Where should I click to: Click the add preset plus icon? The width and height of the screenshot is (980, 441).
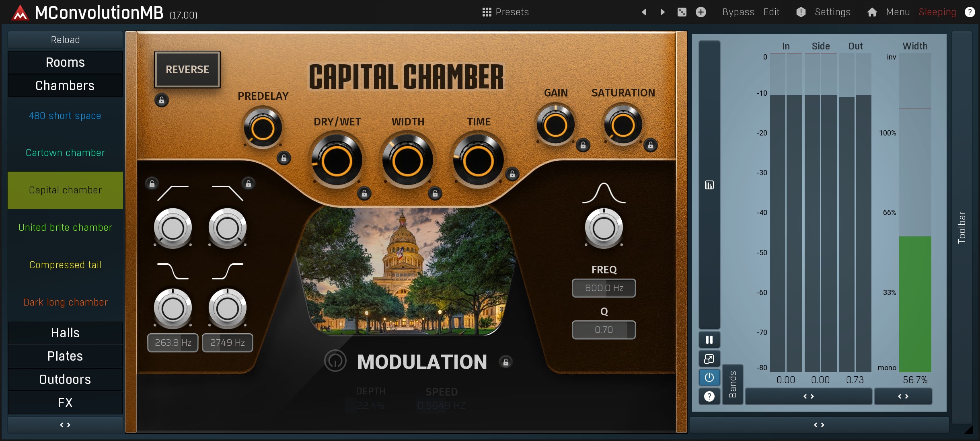(701, 12)
